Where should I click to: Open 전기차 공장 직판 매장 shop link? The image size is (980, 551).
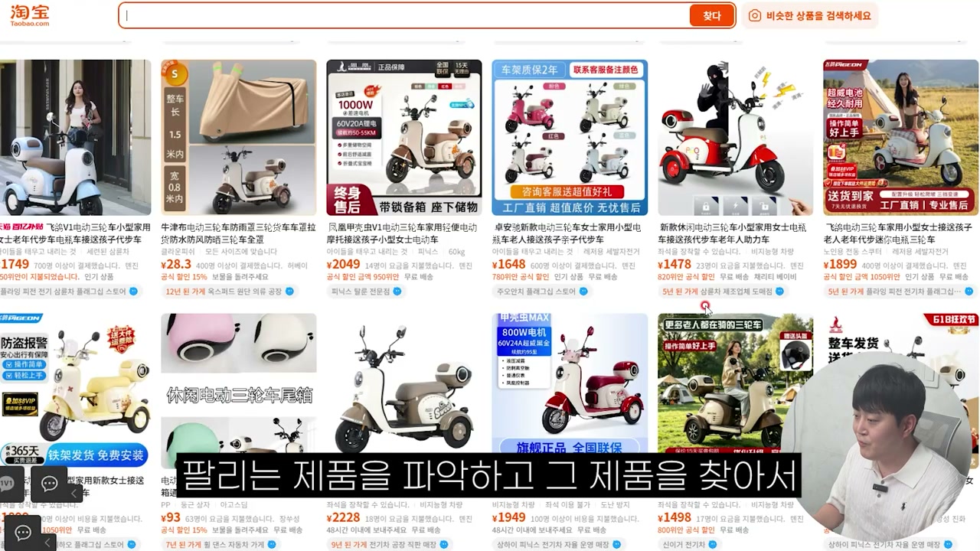tap(403, 545)
